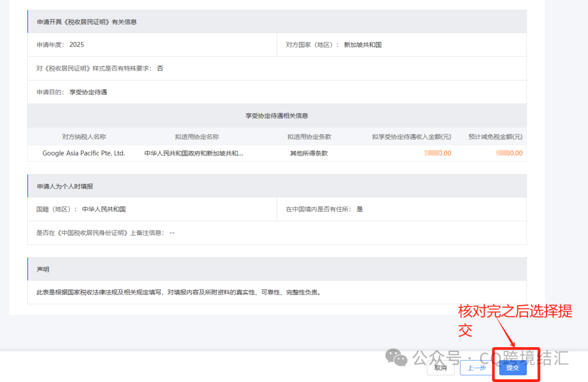
Task: Click the 享受协定待遇相关信息 section header
Action: [277, 116]
